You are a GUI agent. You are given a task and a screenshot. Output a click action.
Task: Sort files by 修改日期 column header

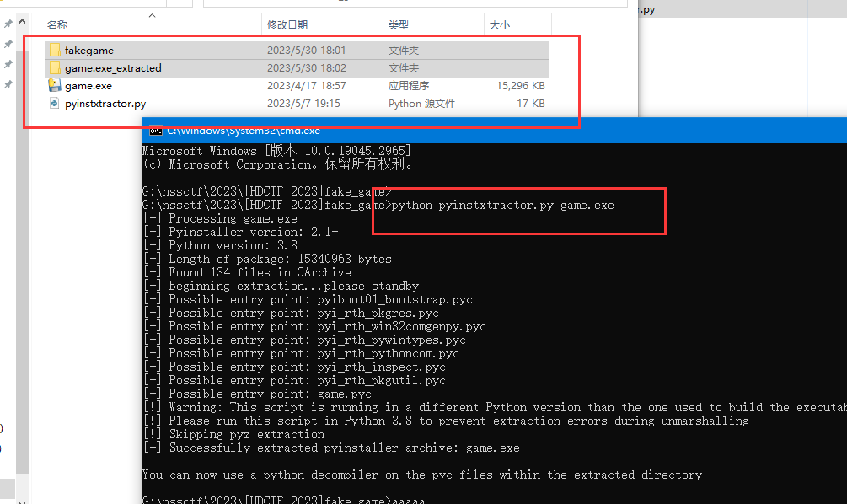click(287, 25)
